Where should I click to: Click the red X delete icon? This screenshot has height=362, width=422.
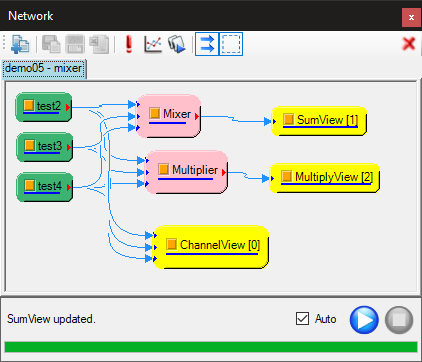point(409,44)
